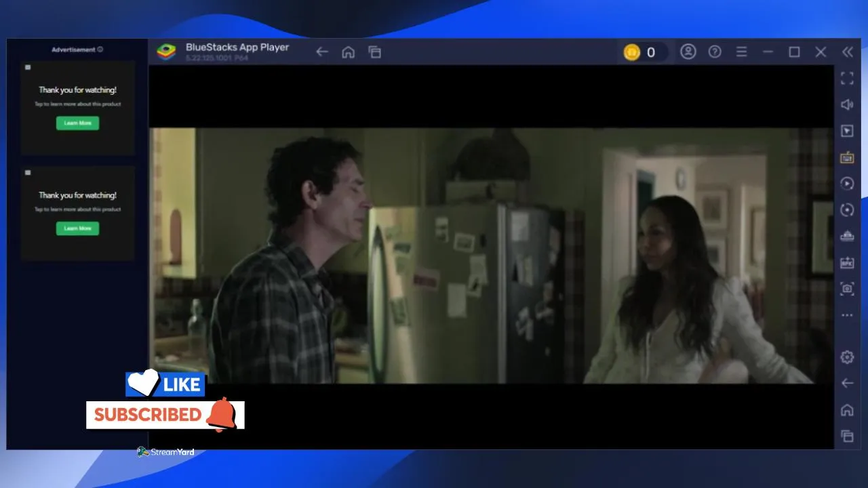Collapse the side toolbar with double chevron
Image resolution: width=868 pixels, height=488 pixels.
click(848, 52)
